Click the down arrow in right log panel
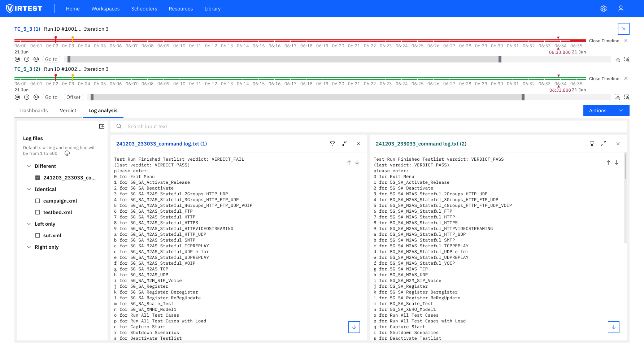 (x=613, y=327)
